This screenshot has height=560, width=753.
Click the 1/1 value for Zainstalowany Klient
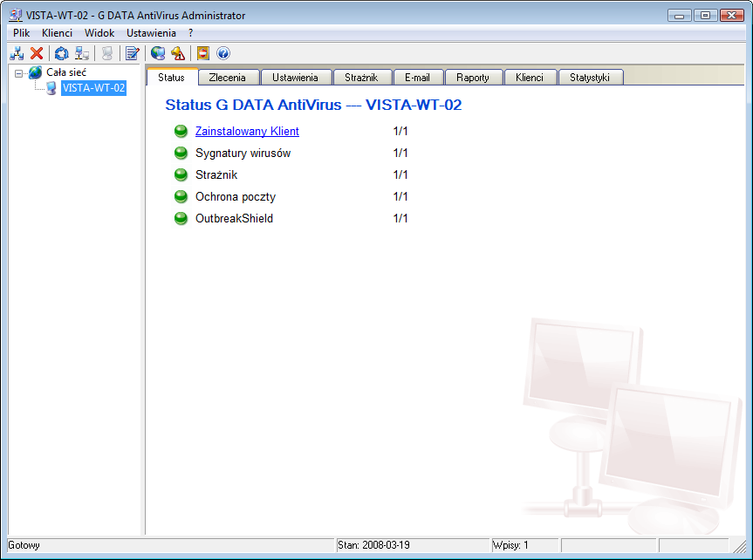click(400, 131)
